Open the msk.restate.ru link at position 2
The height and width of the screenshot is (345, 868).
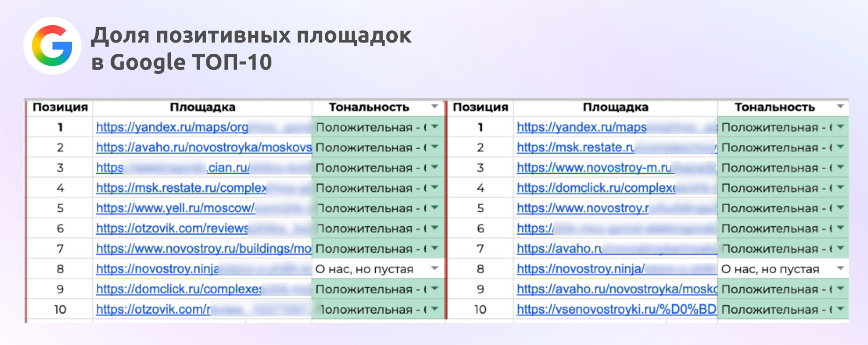click(576, 147)
